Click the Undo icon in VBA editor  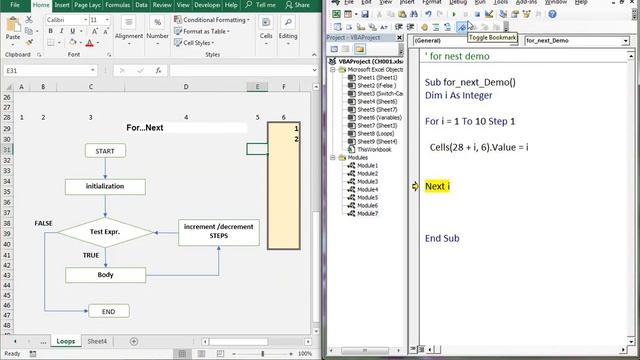click(428, 14)
